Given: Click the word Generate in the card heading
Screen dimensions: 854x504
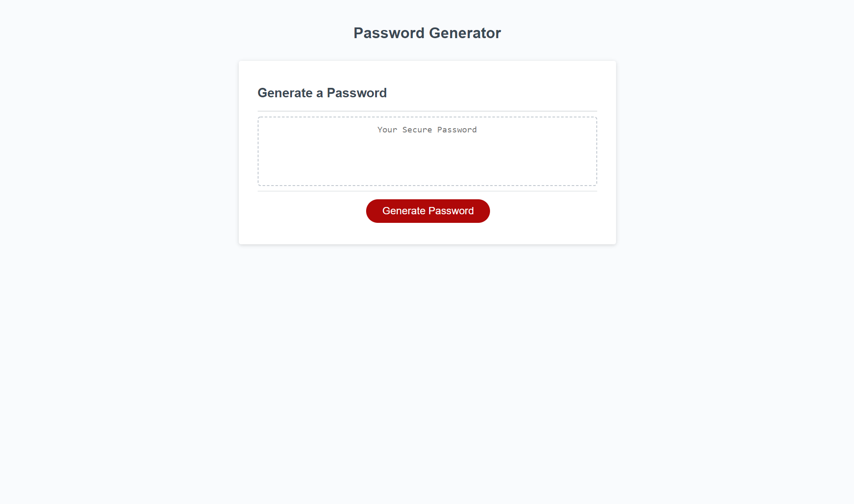Looking at the screenshot, I should pyautogui.click(x=285, y=93).
